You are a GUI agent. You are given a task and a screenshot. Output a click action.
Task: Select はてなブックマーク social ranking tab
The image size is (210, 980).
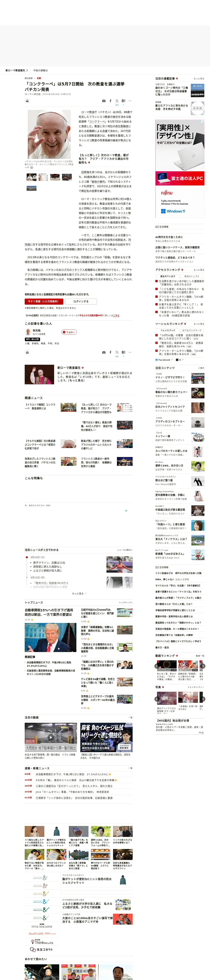[192, 330]
